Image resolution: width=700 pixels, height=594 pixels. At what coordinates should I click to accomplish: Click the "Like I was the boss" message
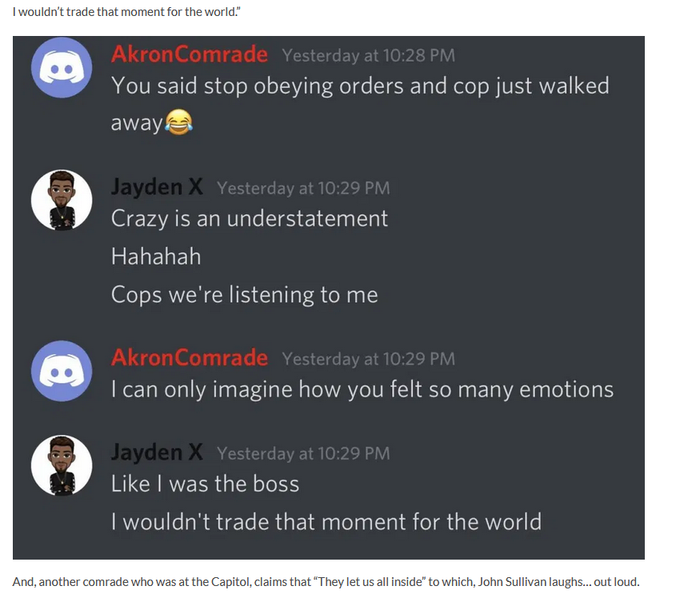click(x=206, y=484)
